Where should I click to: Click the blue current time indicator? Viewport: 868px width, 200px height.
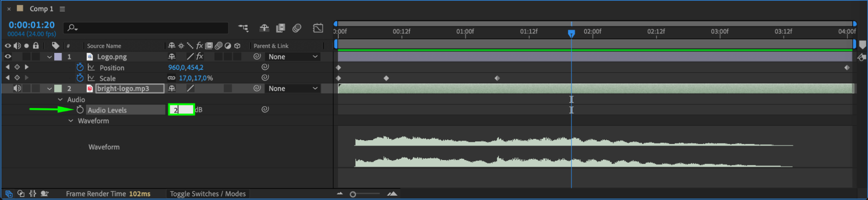[571, 33]
